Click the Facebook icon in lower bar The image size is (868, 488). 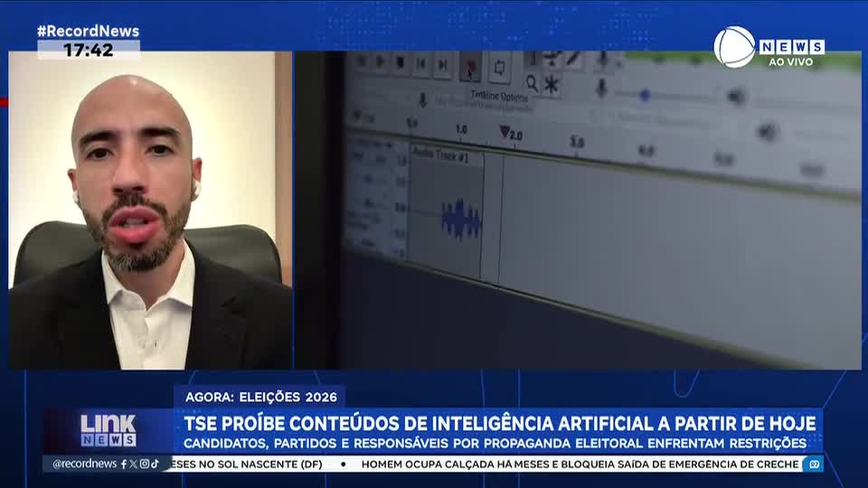click(124, 464)
